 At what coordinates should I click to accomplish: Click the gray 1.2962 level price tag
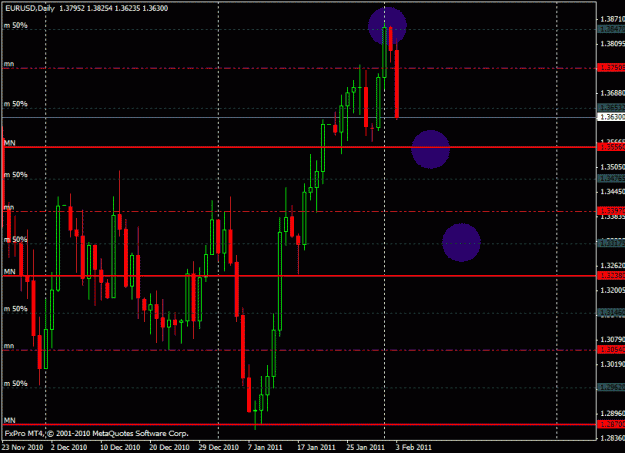click(611, 387)
